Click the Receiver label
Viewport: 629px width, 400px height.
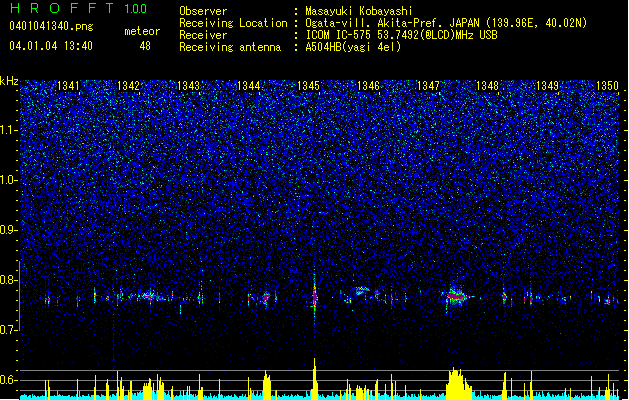(203, 35)
